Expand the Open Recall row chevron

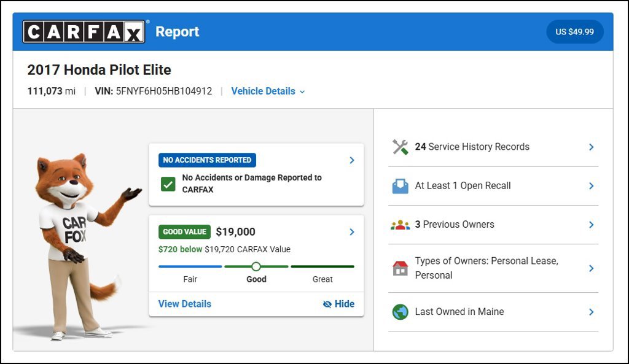[592, 186]
